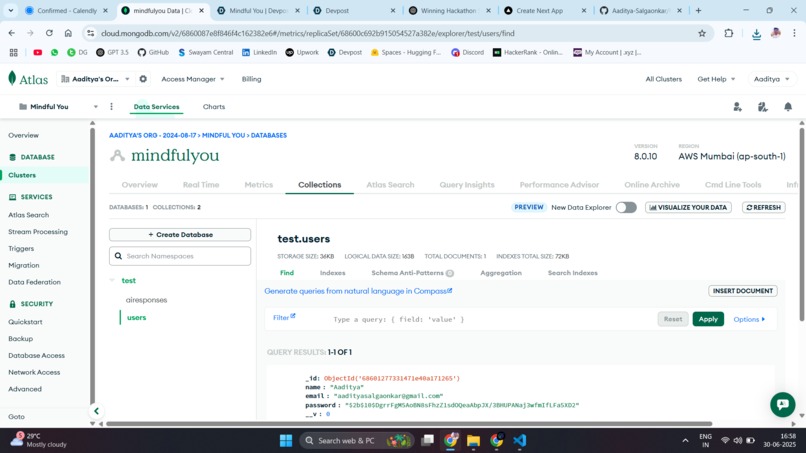Open cluster Overview tab
This screenshot has width=806, height=453.
coord(139,185)
